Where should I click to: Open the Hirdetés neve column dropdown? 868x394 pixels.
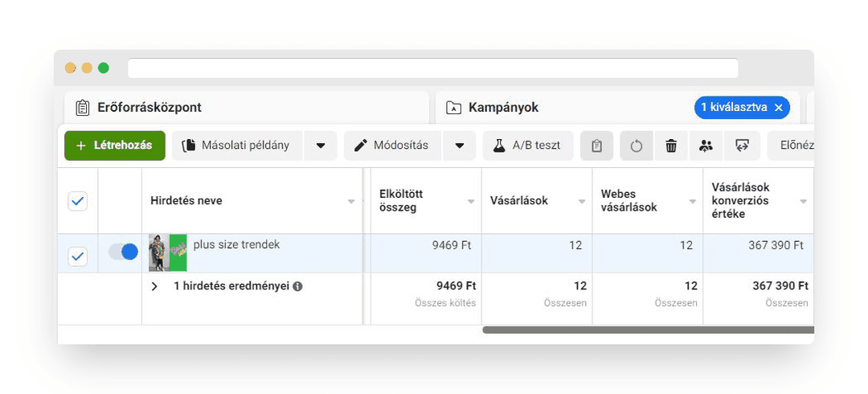coord(351,201)
